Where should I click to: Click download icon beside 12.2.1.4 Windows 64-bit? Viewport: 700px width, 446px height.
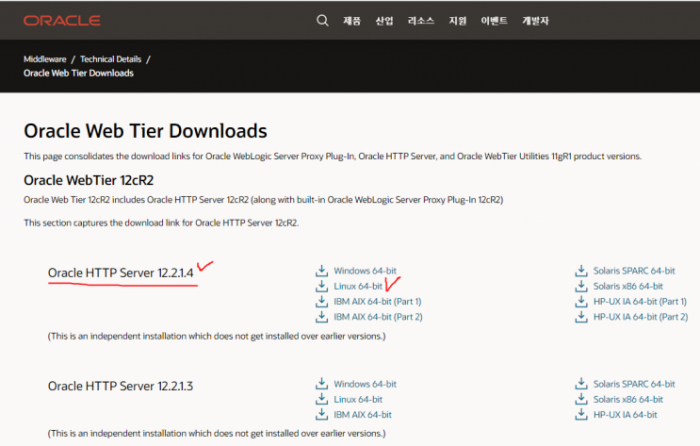click(321, 271)
